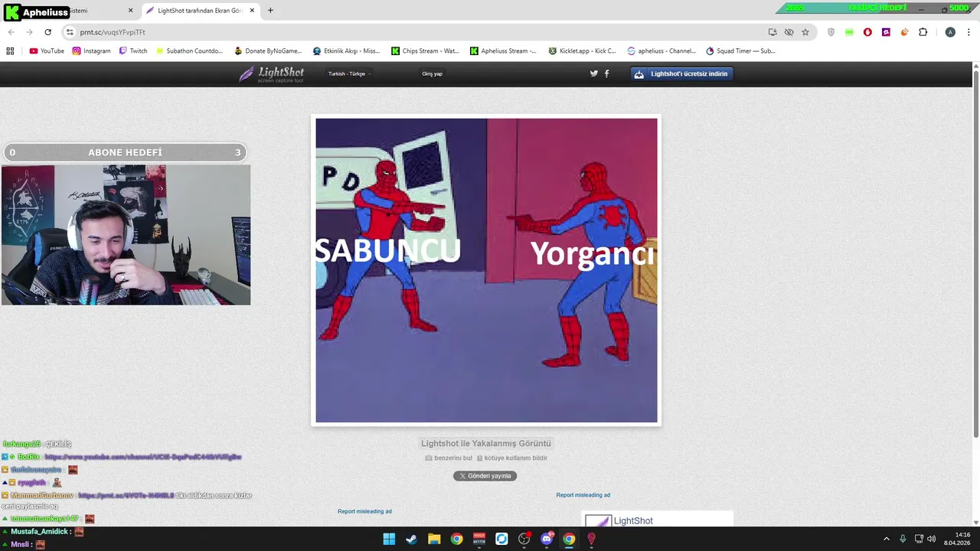
Task: Show hidden system tray icons
Action: tap(887, 539)
